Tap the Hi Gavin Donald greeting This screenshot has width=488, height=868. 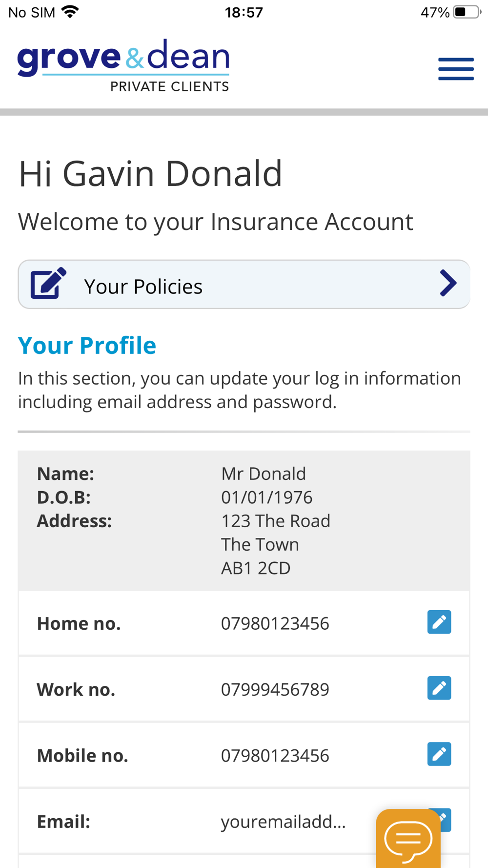[x=150, y=173]
